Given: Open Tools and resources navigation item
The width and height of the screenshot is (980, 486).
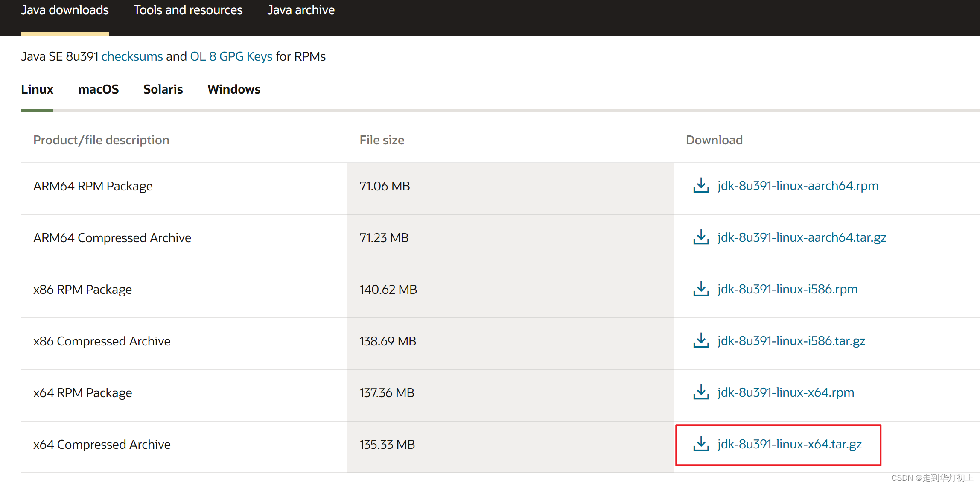Looking at the screenshot, I should (188, 10).
